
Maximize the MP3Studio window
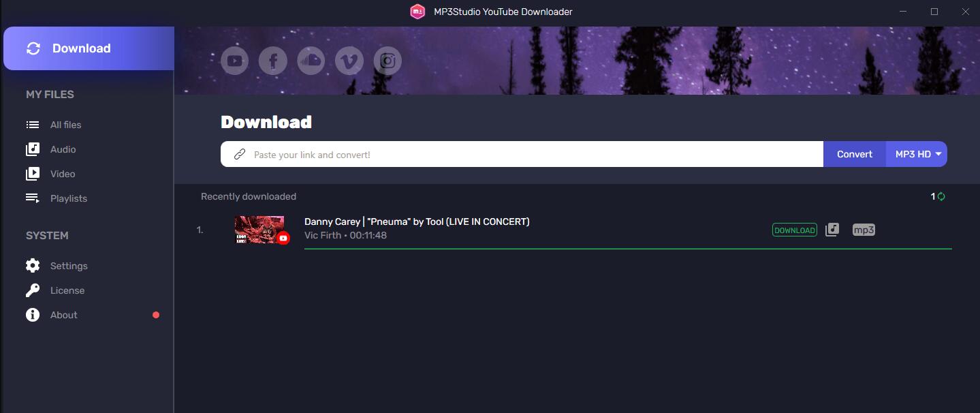[934, 12]
